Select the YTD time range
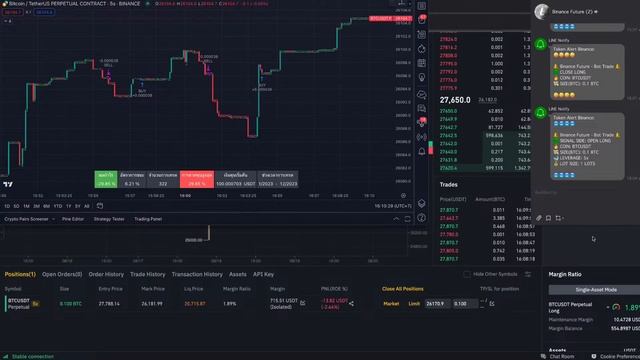The height and width of the screenshot is (360, 640). (58, 206)
